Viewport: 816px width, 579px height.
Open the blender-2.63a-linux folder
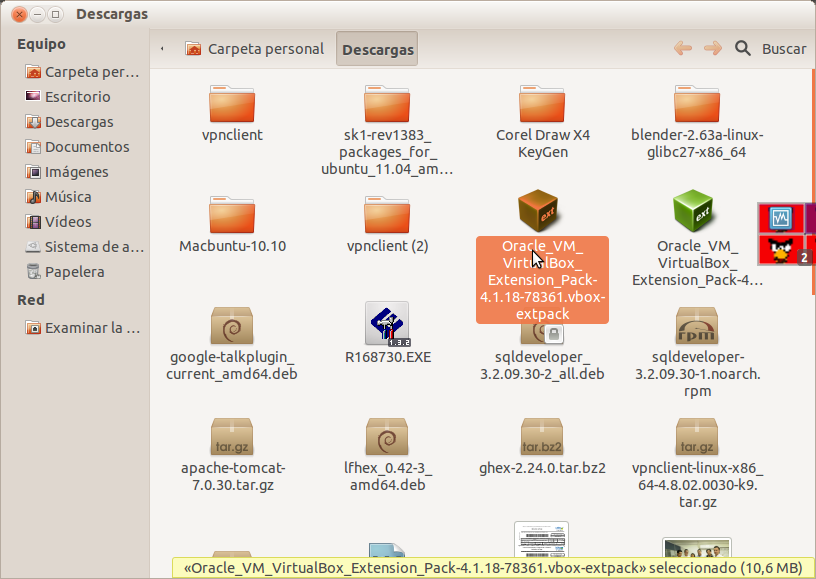(x=697, y=104)
